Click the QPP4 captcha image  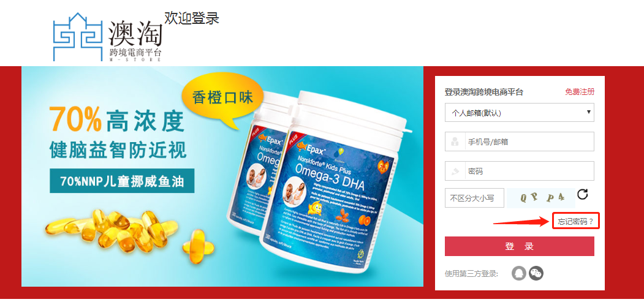[x=540, y=198]
